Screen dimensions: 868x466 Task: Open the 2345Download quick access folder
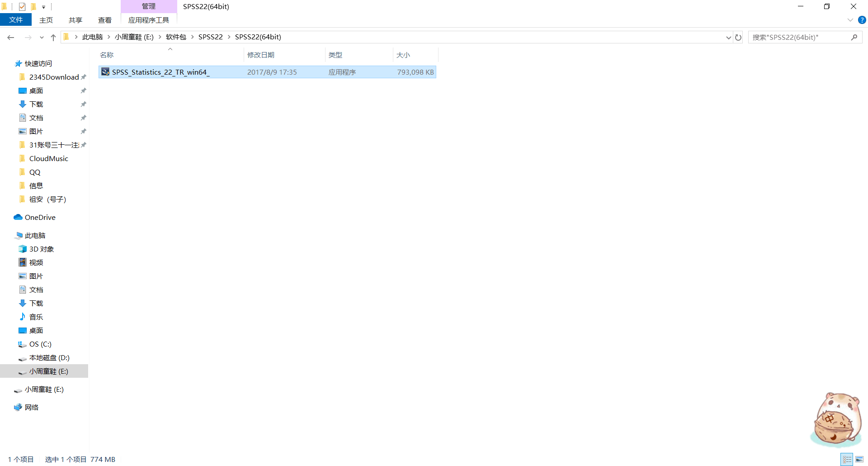click(x=54, y=77)
